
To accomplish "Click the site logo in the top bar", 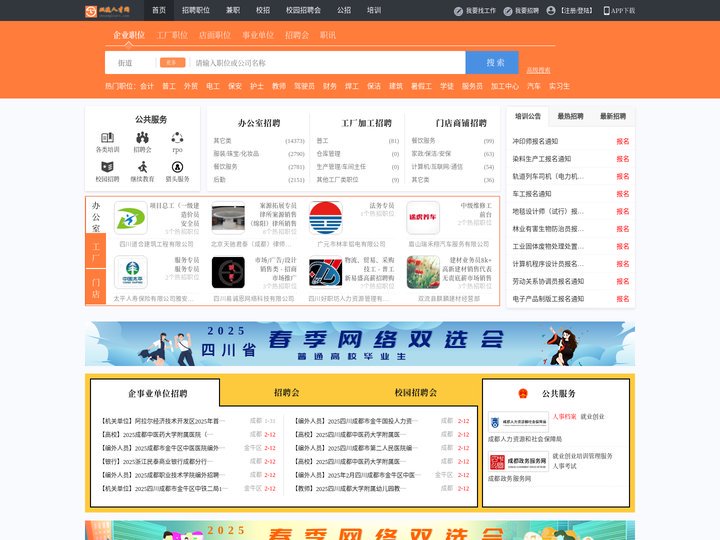I will pyautogui.click(x=107, y=11).
